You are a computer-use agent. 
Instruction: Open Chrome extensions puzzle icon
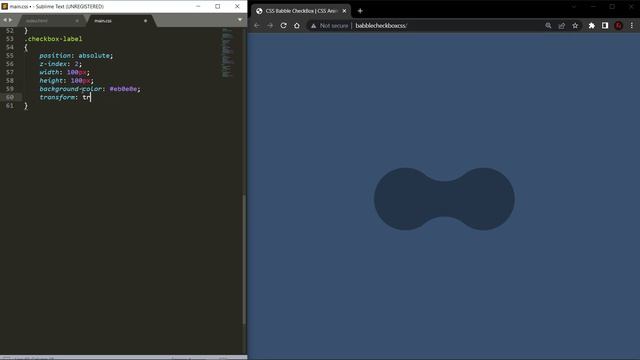point(591,25)
